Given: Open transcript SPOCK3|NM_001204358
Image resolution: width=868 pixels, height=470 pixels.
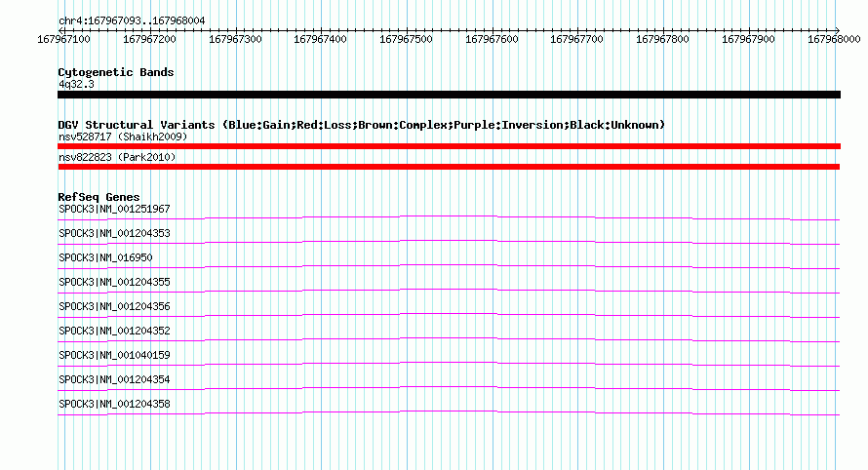Looking at the screenshot, I should click(x=114, y=404).
